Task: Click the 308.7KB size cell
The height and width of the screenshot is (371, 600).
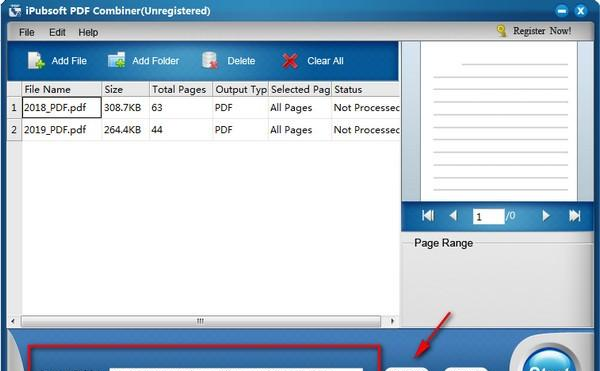Action: click(x=125, y=107)
